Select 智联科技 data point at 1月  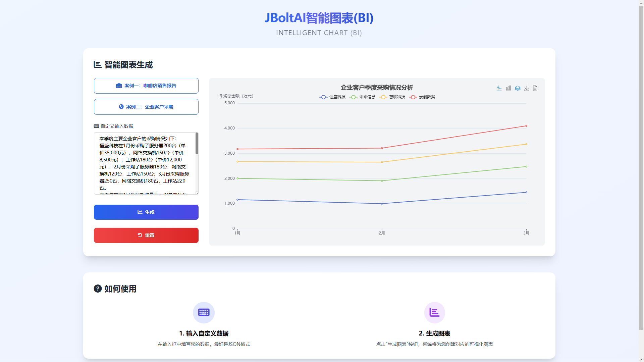(x=237, y=162)
